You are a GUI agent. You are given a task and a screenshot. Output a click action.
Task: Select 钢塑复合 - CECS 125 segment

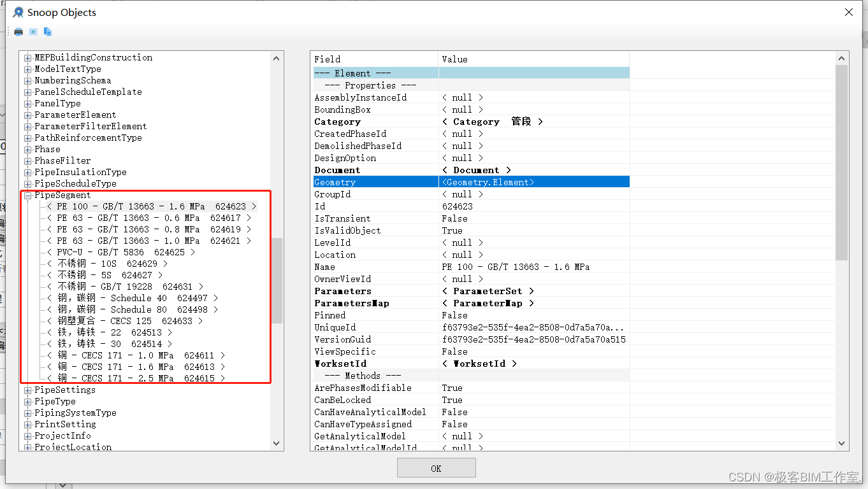coord(125,322)
